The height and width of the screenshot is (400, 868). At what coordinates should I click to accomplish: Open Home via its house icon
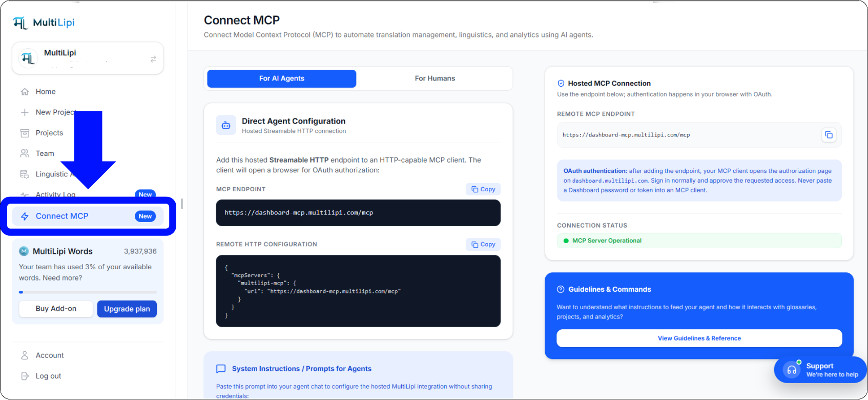[x=25, y=92]
